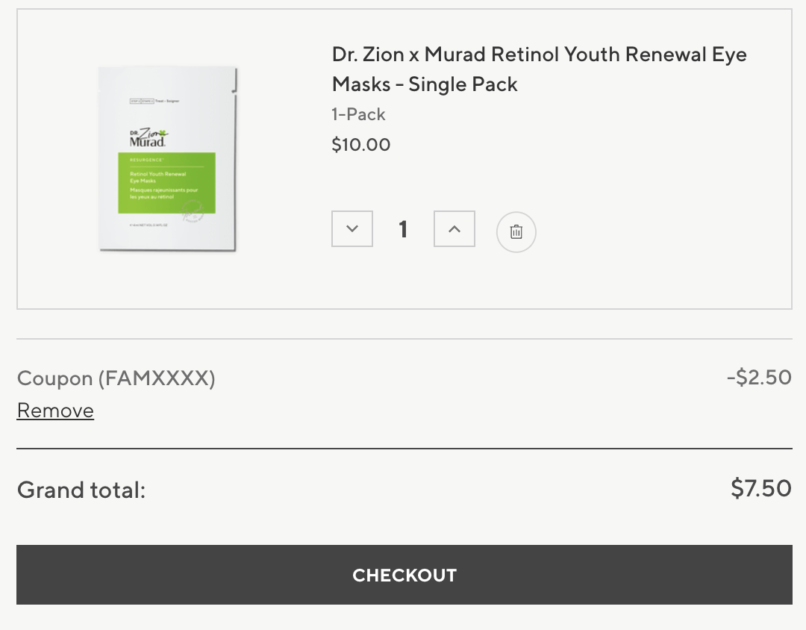Click "Masks - Single Pack" title line
Screen dimensions: 806x630
(424, 84)
